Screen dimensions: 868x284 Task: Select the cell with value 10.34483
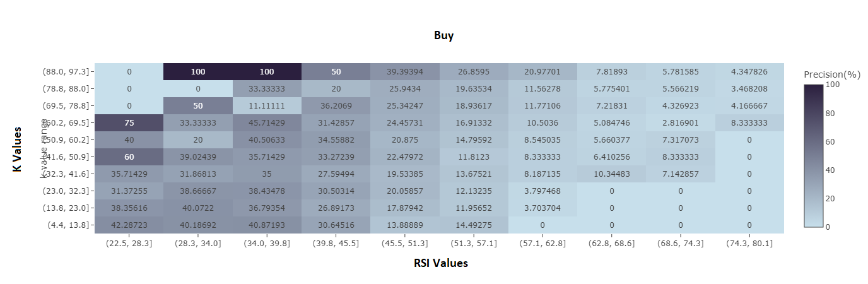(611, 174)
